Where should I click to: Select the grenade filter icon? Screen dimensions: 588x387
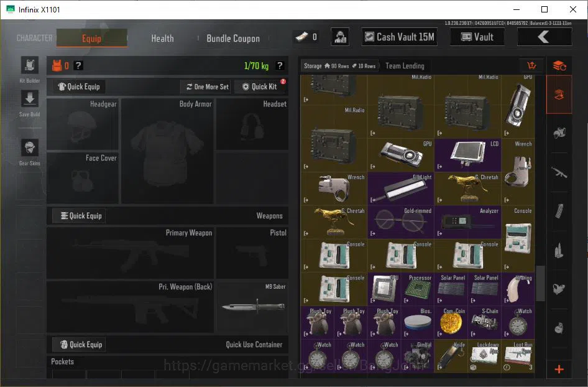pos(559,328)
